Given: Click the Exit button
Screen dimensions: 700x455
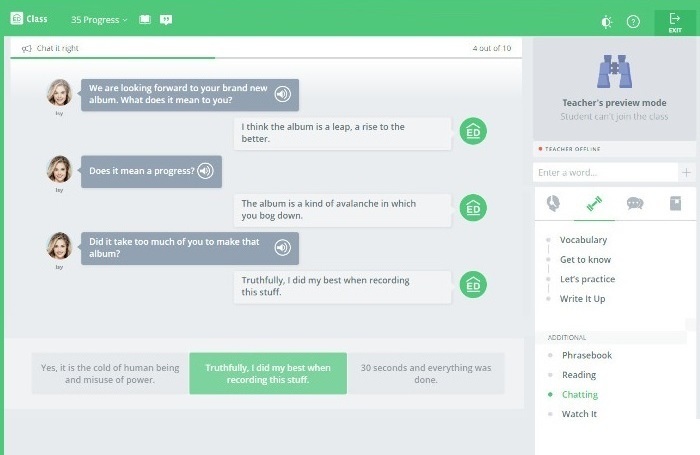Looking at the screenshot, I should [675, 22].
